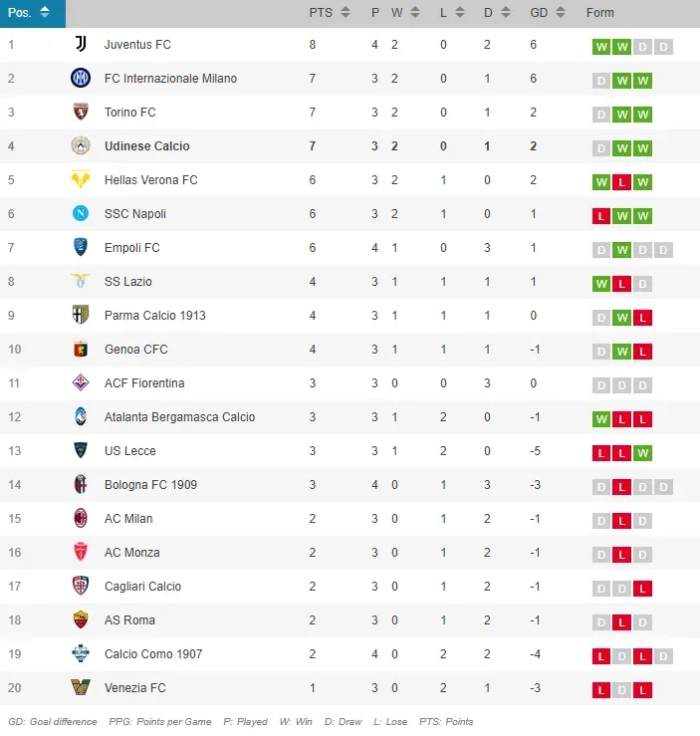Click the AS Roma club crest
Image resolution: width=700 pixels, height=736 pixels.
coord(81,620)
